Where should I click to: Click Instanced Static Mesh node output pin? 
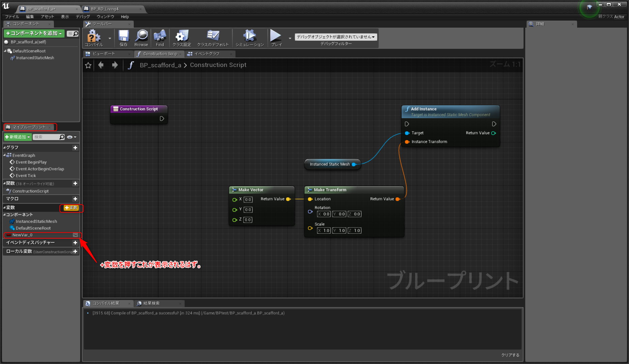click(354, 164)
